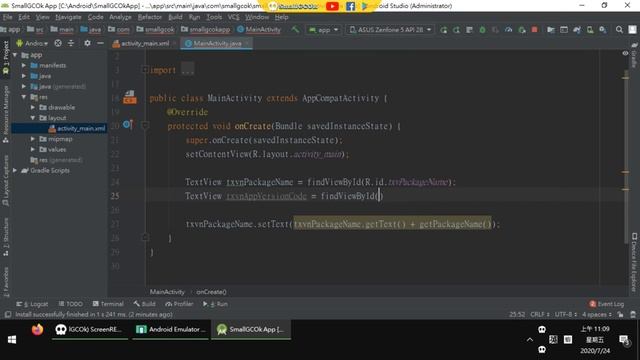
Task: Open the Help menu
Action: (x=281, y=17)
